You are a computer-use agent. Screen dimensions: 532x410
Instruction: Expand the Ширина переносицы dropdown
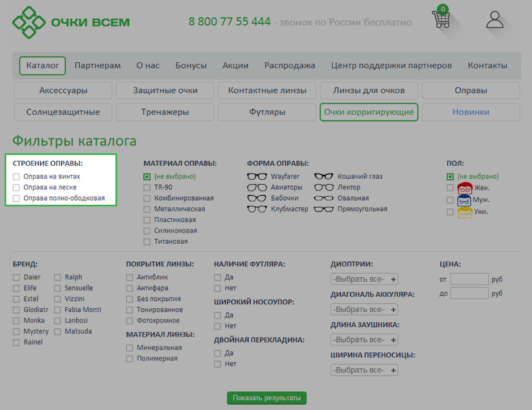(x=364, y=370)
